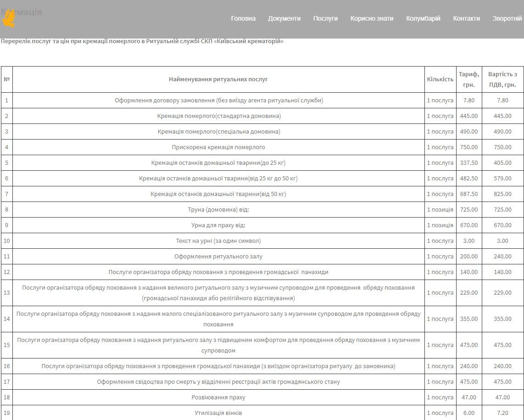The image size is (524, 420).
Task: Click VAT price 7.20
Action: coord(502,413)
